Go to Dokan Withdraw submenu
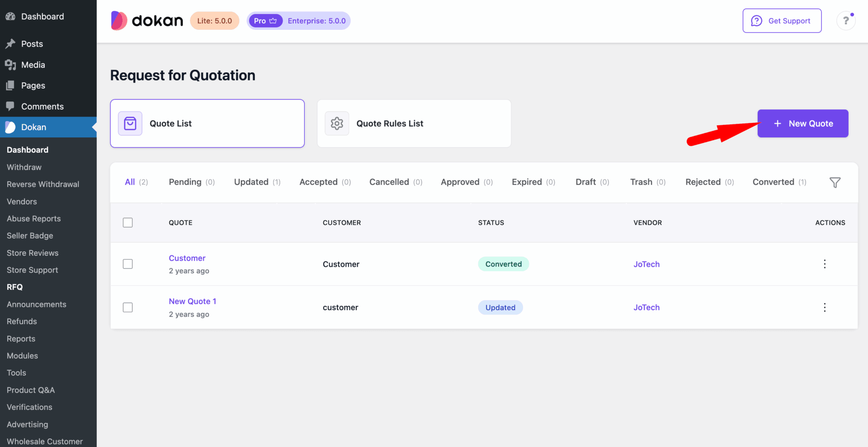Viewport: 868px width, 447px height. point(24,167)
